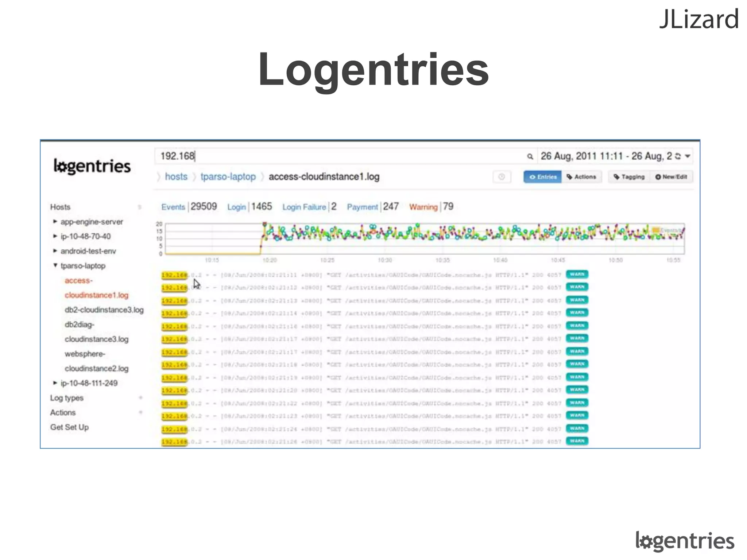Click the Actions section toggle icon
Screen dimensions: 747x560
(x=140, y=412)
